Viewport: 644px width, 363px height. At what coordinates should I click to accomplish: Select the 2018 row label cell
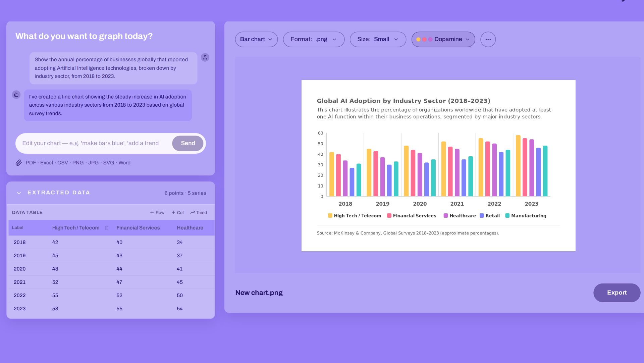tap(19, 242)
